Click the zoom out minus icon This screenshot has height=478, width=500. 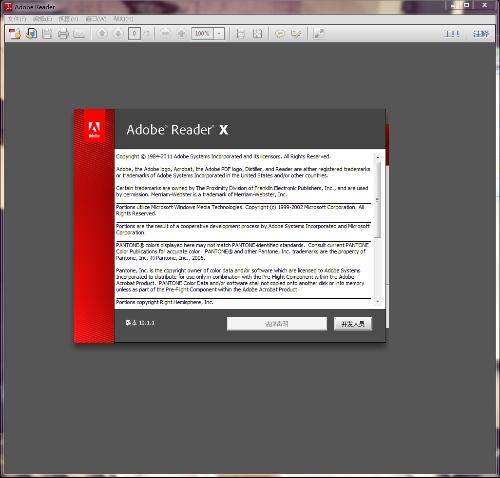(165, 34)
